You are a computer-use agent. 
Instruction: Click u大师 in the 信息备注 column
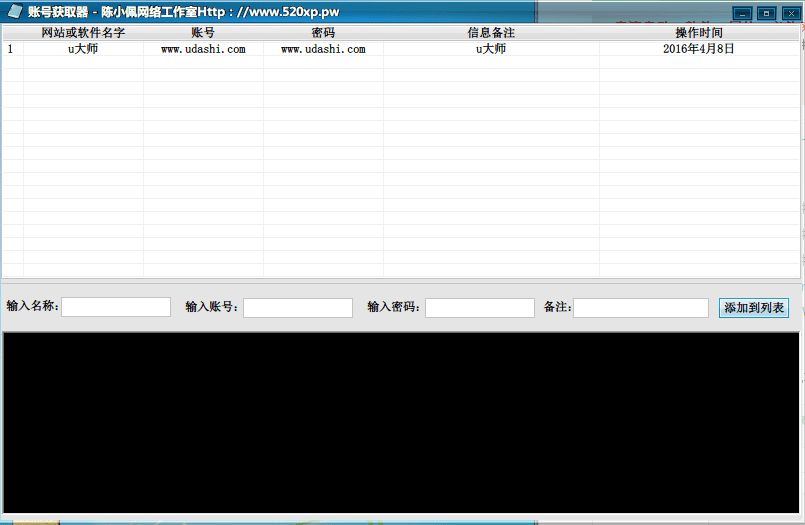[x=491, y=49]
